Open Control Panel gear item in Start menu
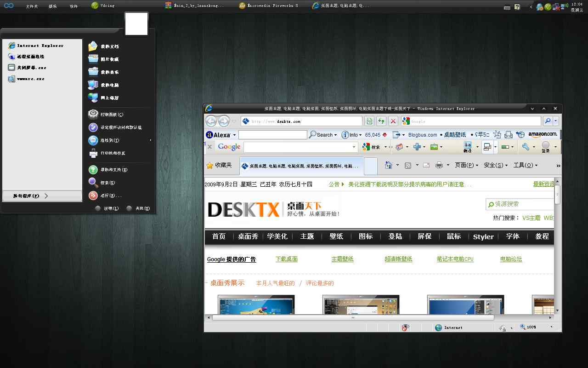The width and height of the screenshot is (588, 368). tap(106, 115)
